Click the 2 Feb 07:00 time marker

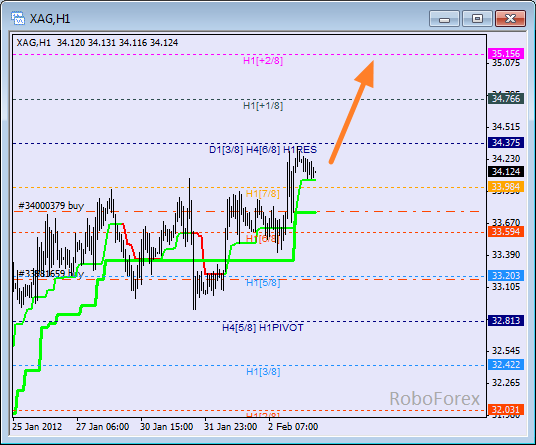coord(293,427)
